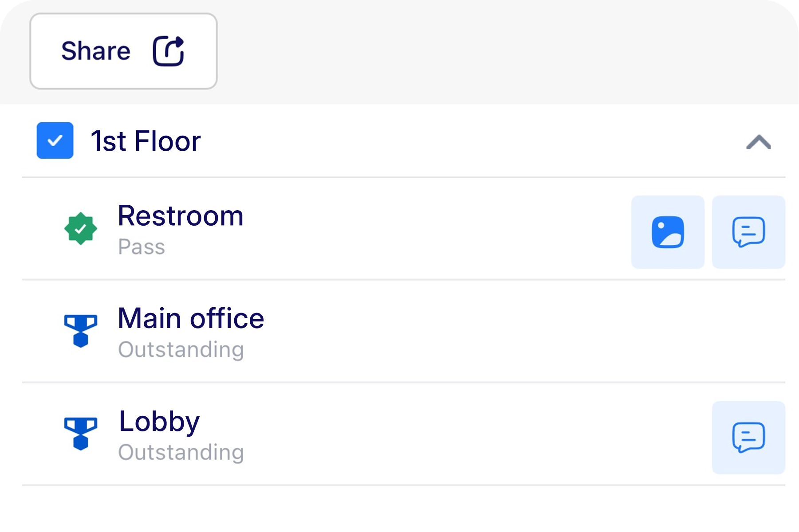This screenshot has height=532, width=799.
Task: Click the Lobby medal icon
Action: pyautogui.click(x=81, y=434)
